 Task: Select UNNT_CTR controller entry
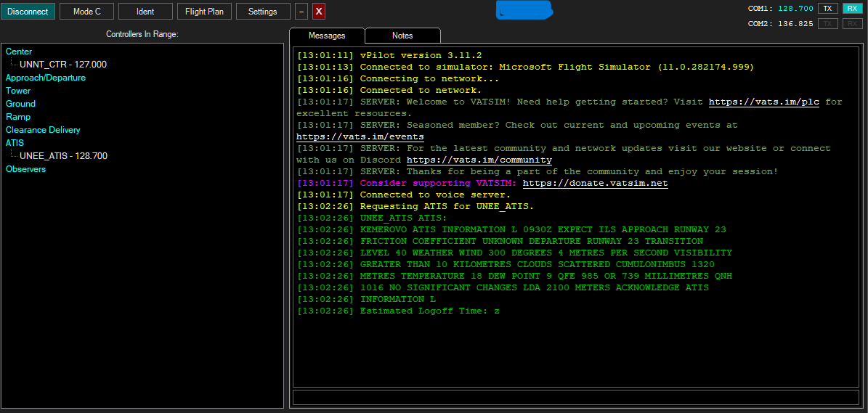pos(63,65)
